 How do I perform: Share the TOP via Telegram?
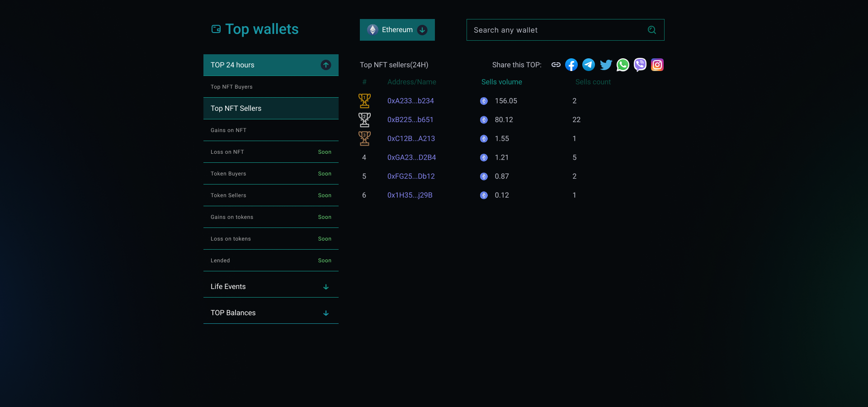[x=588, y=65]
